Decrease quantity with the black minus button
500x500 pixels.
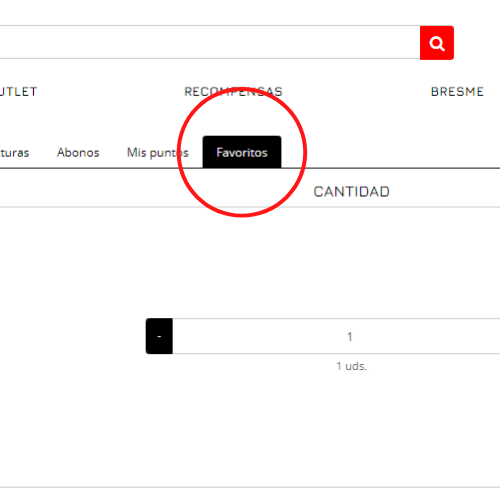click(x=159, y=336)
